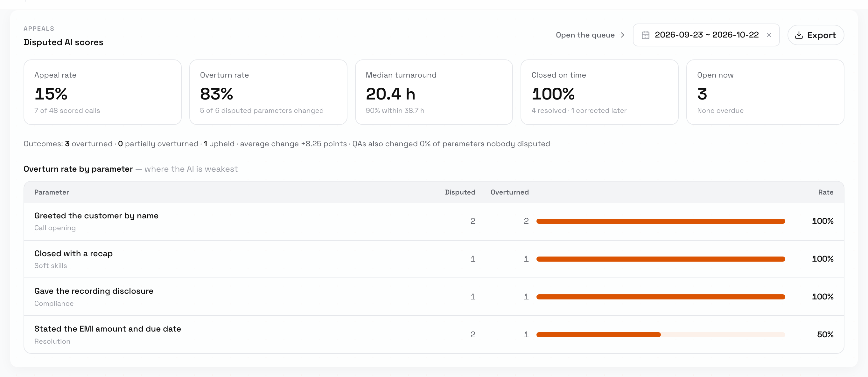Click 'Overturn rate by parameter' heading

tap(78, 169)
